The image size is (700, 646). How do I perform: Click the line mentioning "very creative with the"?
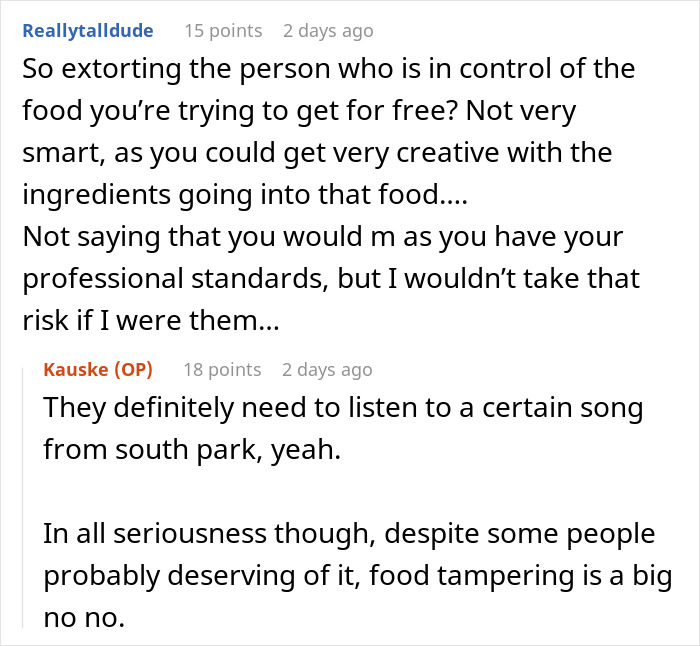pos(316,154)
